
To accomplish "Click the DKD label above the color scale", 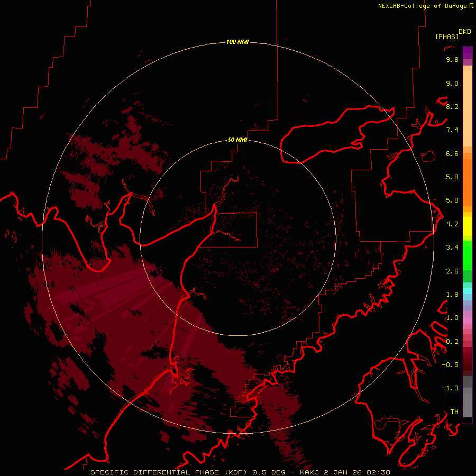I will [465, 32].
